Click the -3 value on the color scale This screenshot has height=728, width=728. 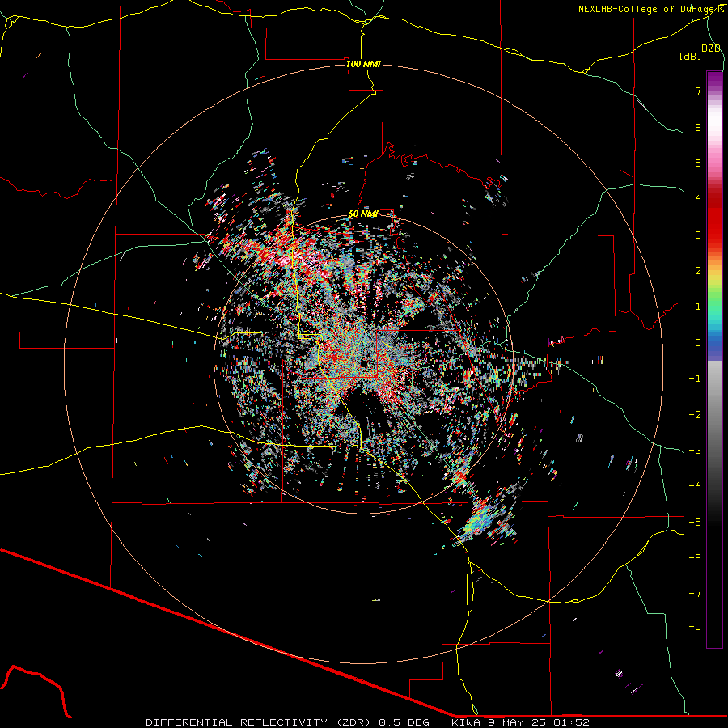(x=695, y=450)
